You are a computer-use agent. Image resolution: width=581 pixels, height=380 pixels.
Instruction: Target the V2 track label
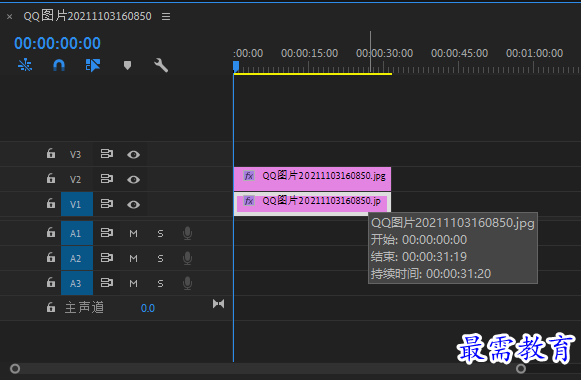point(76,179)
